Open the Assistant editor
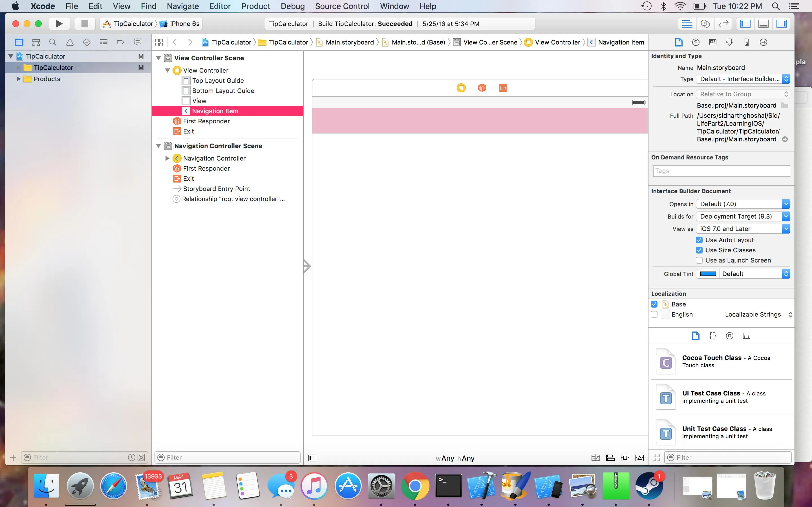Viewport: 812px width, 507px height. pos(705,23)
